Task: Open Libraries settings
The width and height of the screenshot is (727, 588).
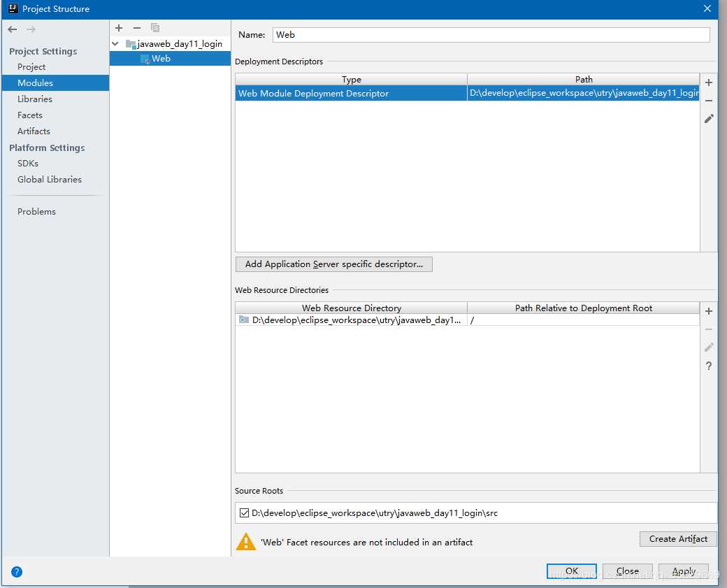Action: click(x=35, y=99)
